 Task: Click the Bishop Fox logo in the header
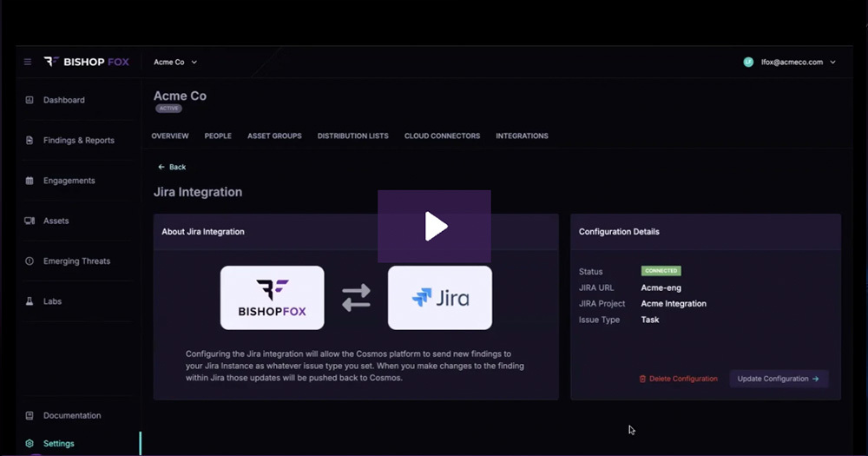[x=86, y=62]
